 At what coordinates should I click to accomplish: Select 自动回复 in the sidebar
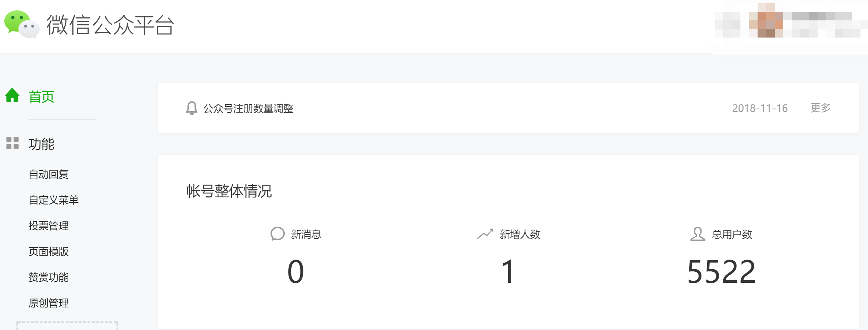[49, 174]
